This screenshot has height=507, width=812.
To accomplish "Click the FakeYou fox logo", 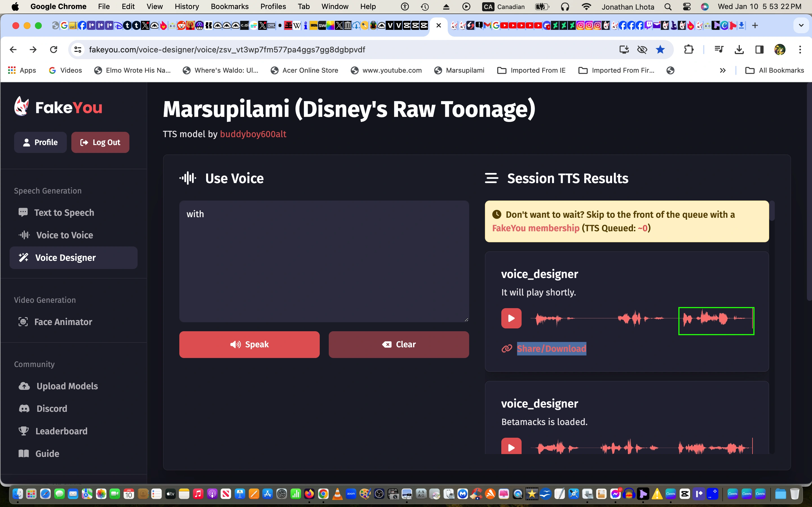I will pyautogui.click(x=21, y=107).
